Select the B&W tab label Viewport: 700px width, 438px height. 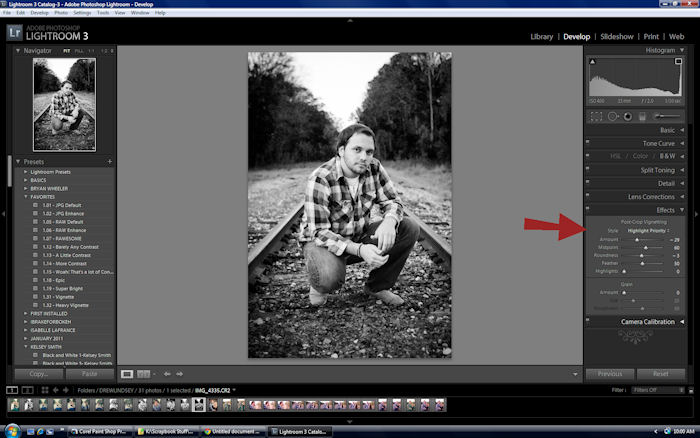[667, 156]
